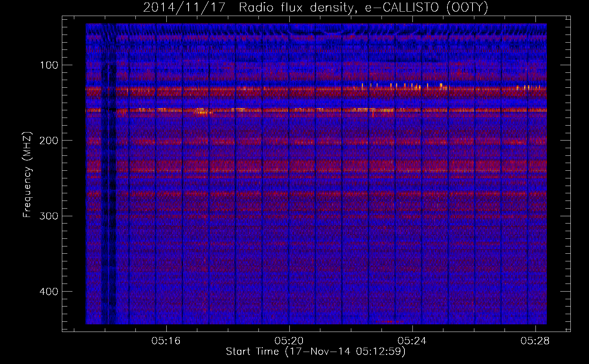Select the Frequency (MHZ) axis label

27,174
